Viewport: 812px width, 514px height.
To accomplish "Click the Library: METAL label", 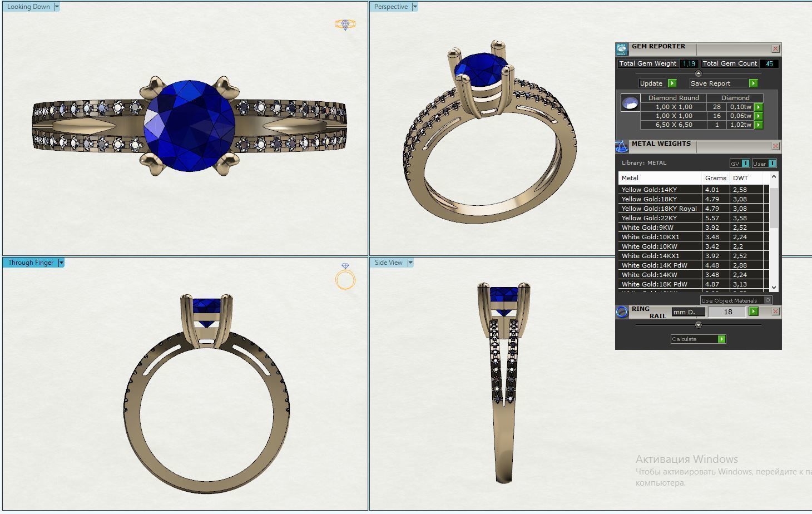I will click(x=643, y=163).
